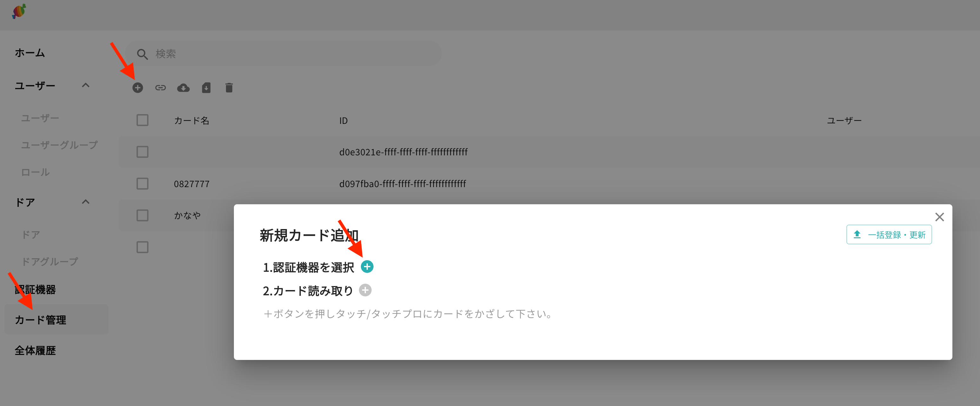The image size is (980, 406).
Task: Click the add card plus icon in toolbar
Action: pos(138,88)
